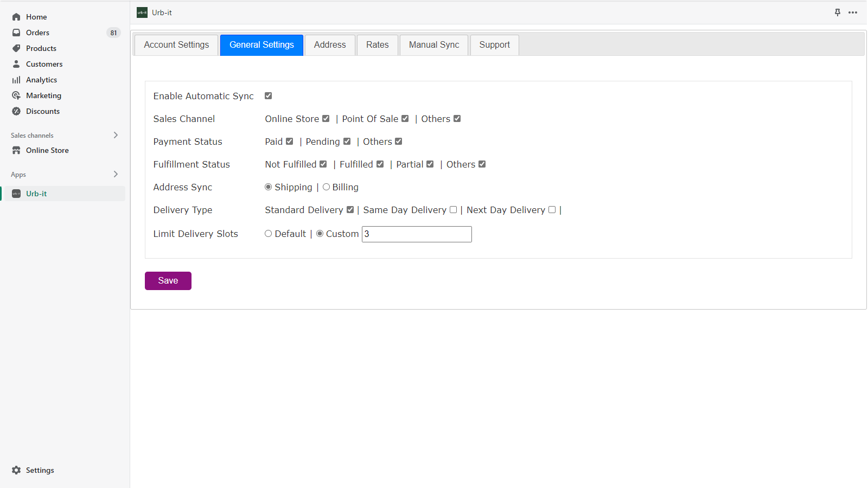Open the Manual Sync tab
The height and width of the screenshot is (488, 868).
pos(433,45)
